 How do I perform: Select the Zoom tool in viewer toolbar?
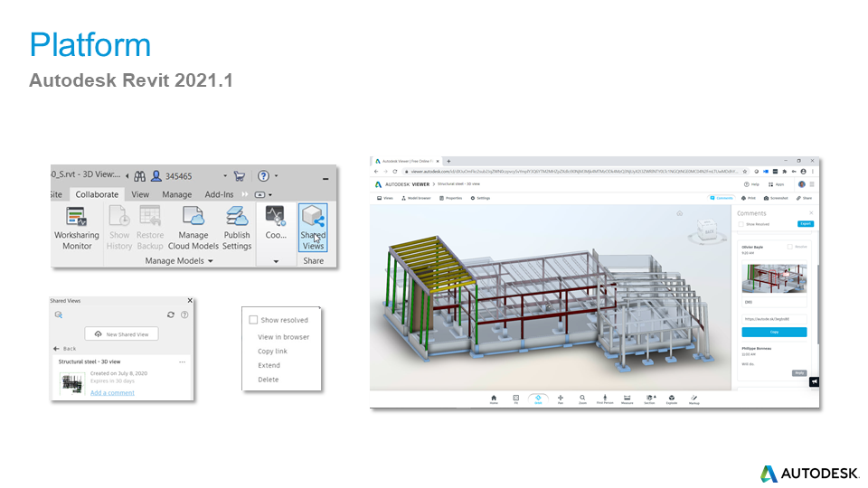point(582,399)
